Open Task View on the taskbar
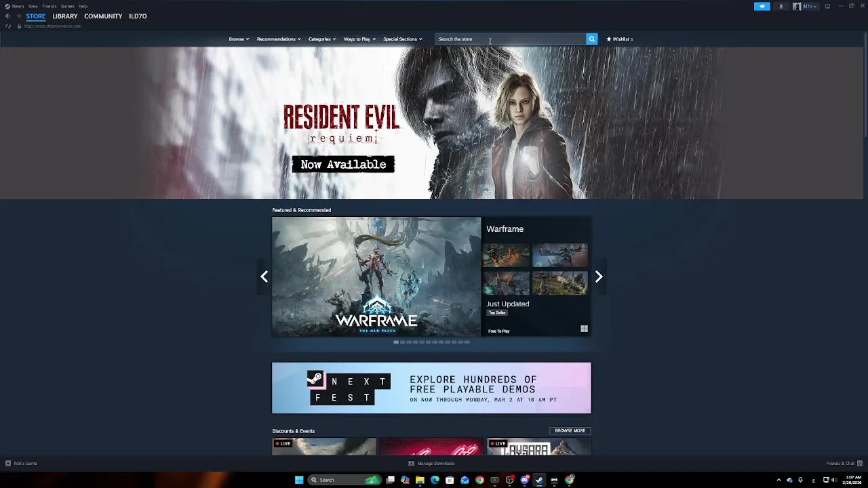 (391, 480)
